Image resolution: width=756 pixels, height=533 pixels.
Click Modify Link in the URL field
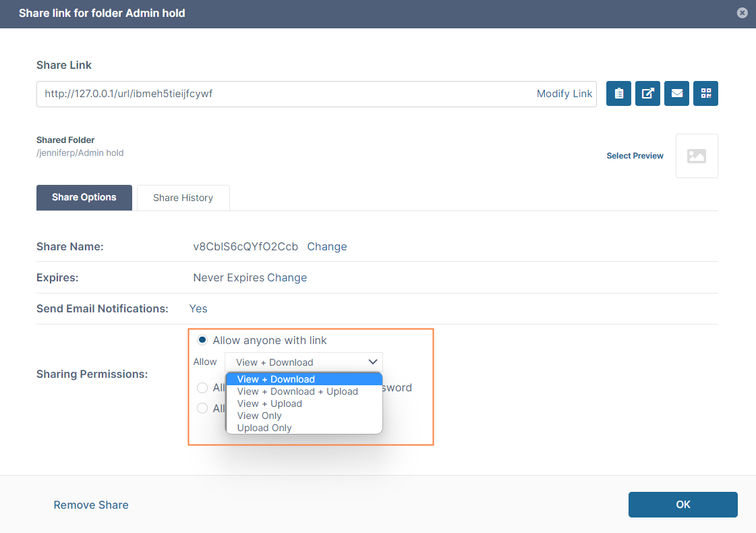coord(564,94)
